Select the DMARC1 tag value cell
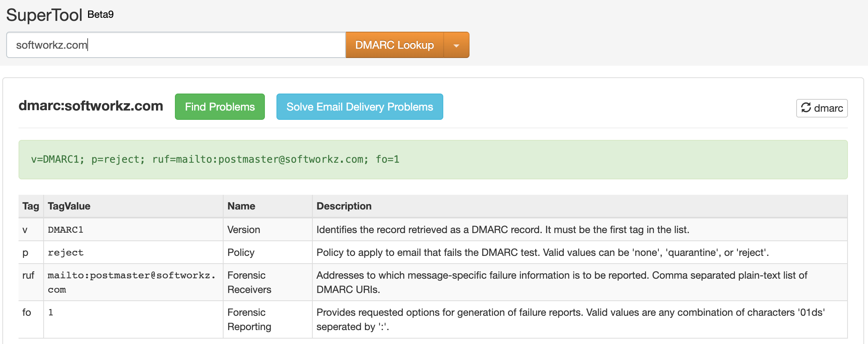868x344 pixels. (x=66, y=230)
